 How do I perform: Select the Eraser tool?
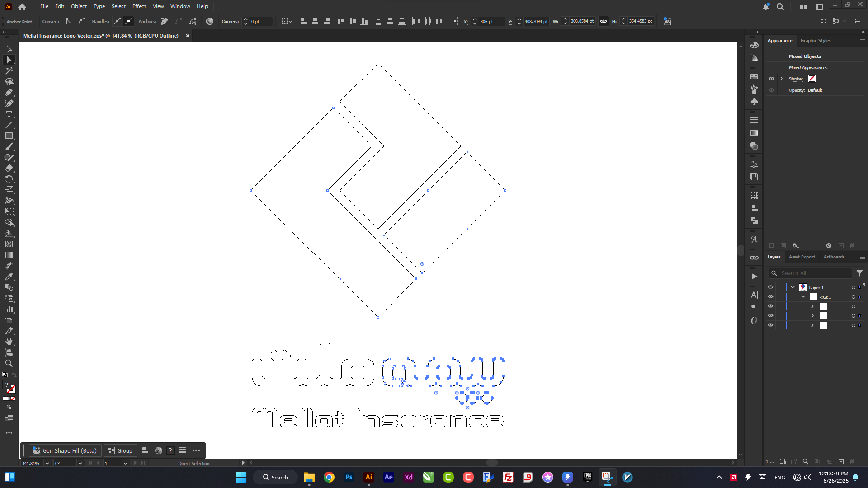(9, 168)
